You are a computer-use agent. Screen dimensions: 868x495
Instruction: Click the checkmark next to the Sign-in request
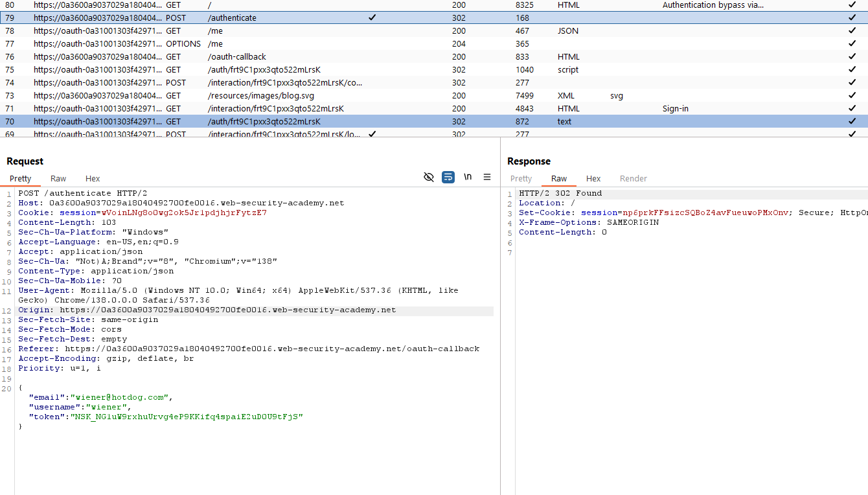point(852,108)
